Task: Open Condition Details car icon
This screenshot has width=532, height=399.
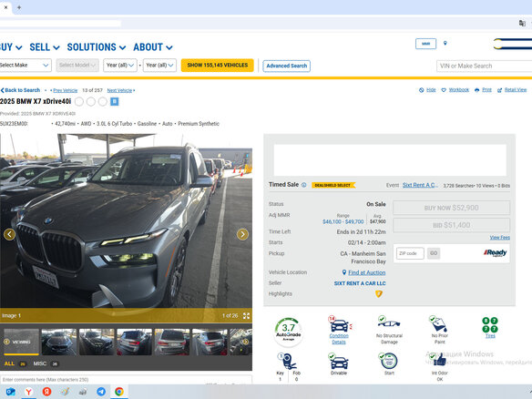Action: (x=339, y=324)
